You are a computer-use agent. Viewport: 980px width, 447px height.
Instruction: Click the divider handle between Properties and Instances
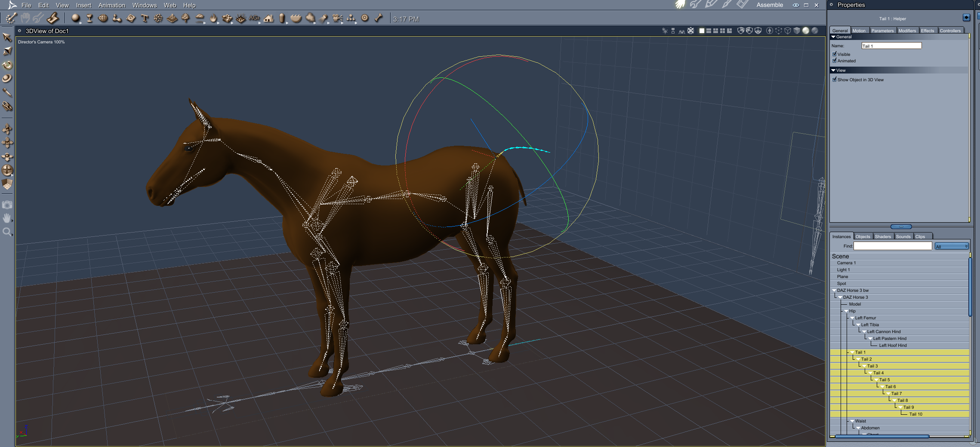pos(901,227)
